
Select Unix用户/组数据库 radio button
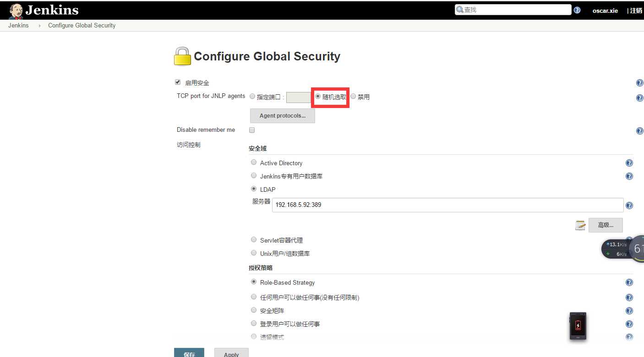point(254,253)
